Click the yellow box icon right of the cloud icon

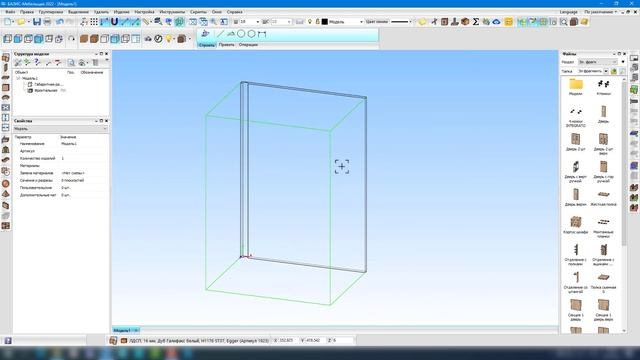pyautogui.click(x=508, y=22)
